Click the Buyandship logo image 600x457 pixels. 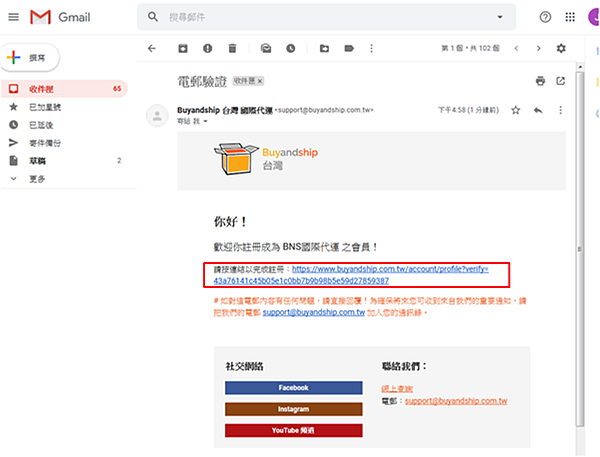[266, 159]
